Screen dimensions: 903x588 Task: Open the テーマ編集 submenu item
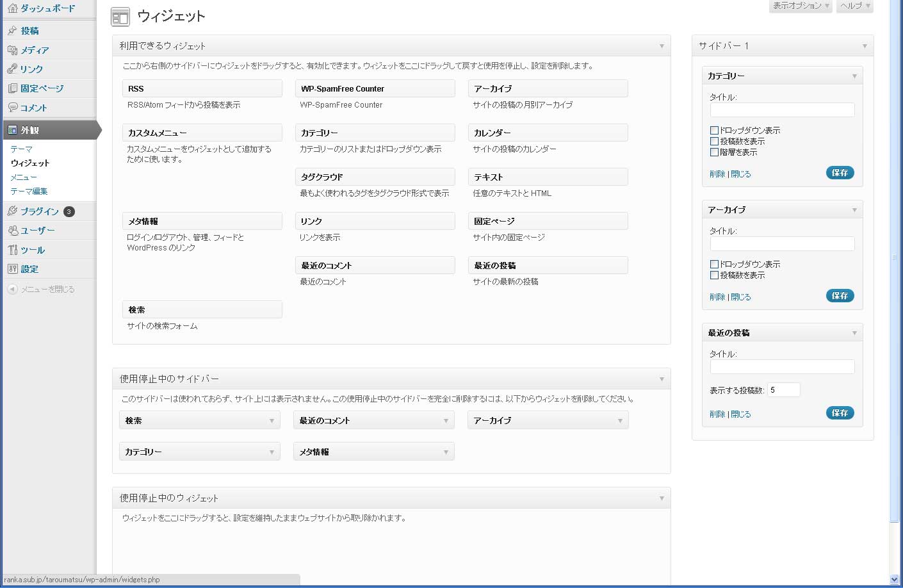29,191
